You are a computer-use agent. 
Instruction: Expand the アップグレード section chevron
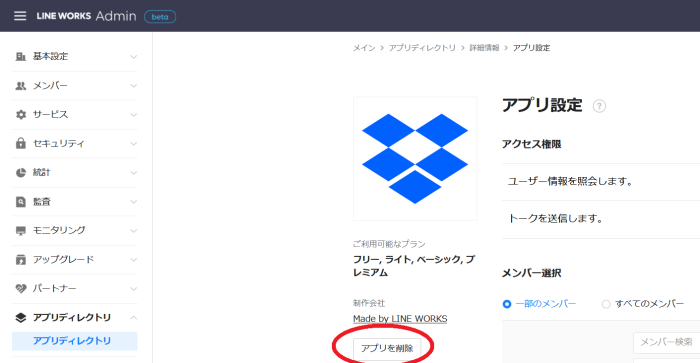[133, 260]
